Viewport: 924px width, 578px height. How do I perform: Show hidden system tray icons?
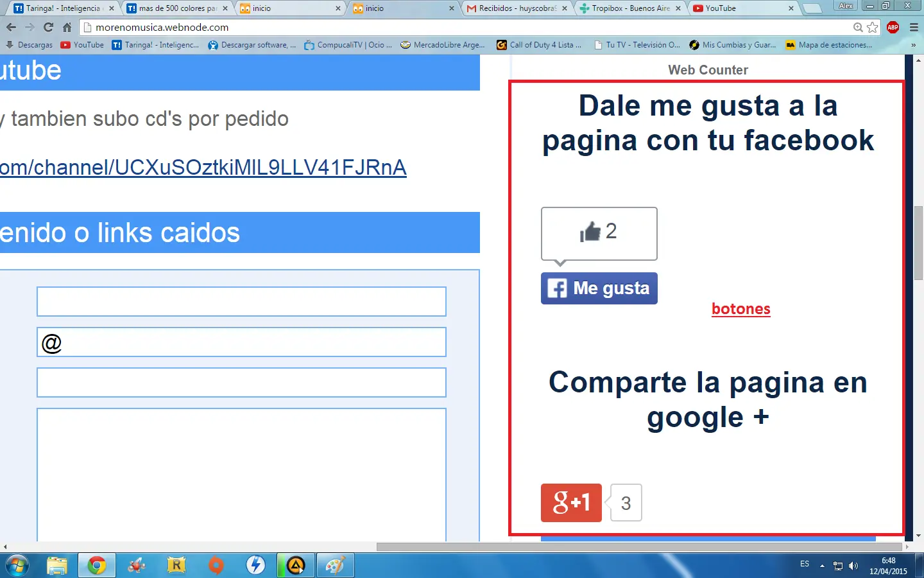coord(822,566)
